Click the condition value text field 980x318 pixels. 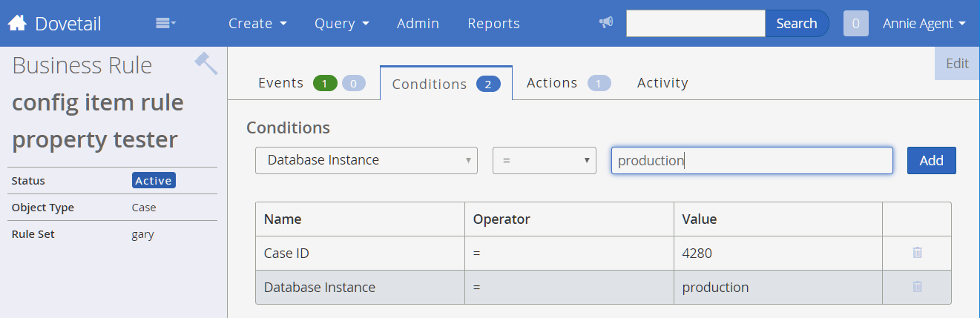(x=752, y=160)
